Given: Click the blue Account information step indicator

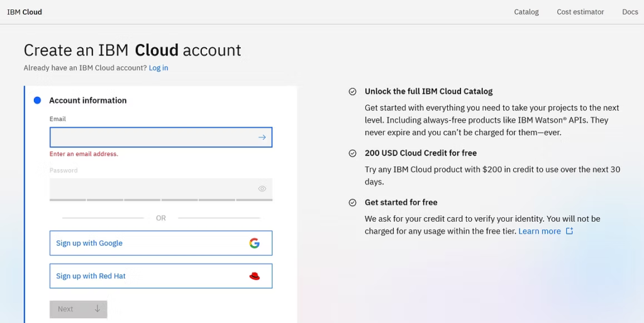Looking at the screenshot, I should tap(37, 100).
